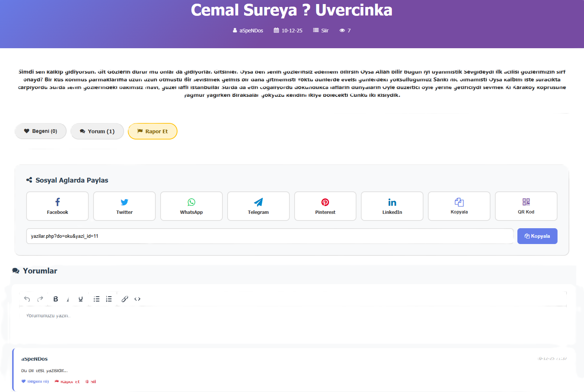Viewport: 584px width, 392px height.
Task: Toggle underline formatting in comment editor
Action: pos(81,299)
